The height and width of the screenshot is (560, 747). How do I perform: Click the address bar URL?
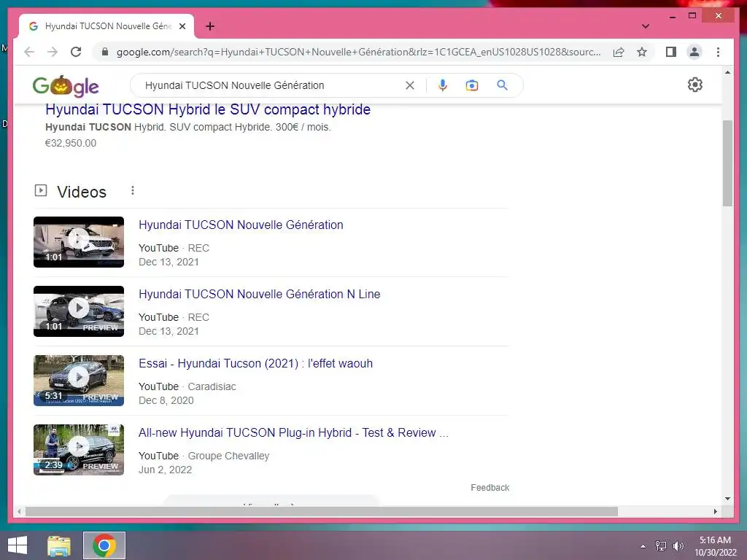click(358, 52)
